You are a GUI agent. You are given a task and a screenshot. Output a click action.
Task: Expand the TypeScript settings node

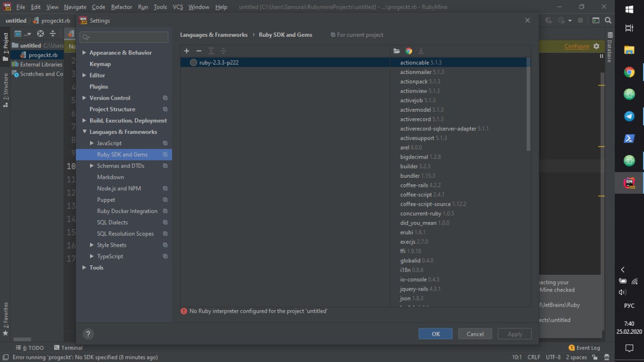pos(92,257)
